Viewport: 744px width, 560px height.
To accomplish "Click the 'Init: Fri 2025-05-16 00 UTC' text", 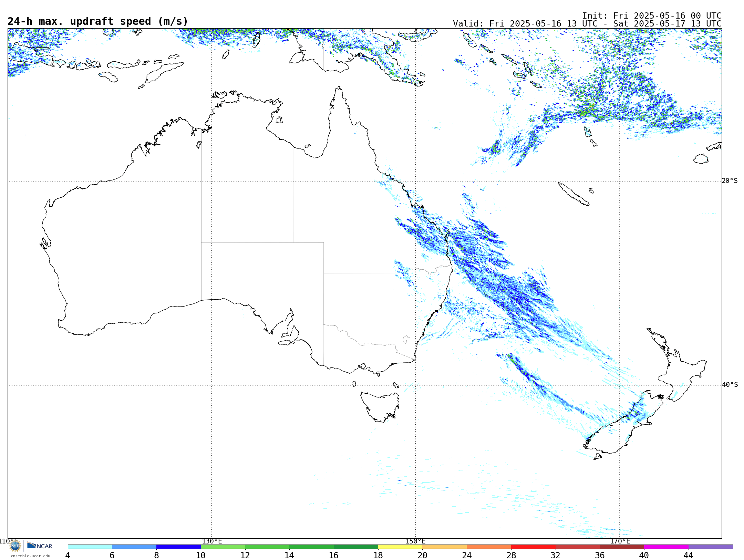I will [x=652, y=16].
